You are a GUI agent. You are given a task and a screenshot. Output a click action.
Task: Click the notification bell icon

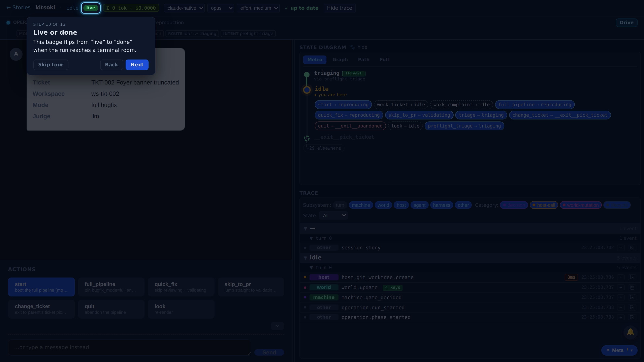630,332
